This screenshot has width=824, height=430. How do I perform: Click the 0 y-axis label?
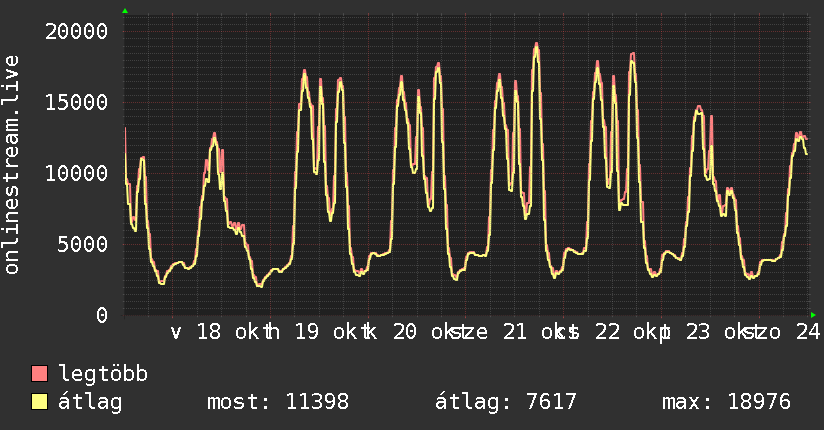(x=102, y=315)
